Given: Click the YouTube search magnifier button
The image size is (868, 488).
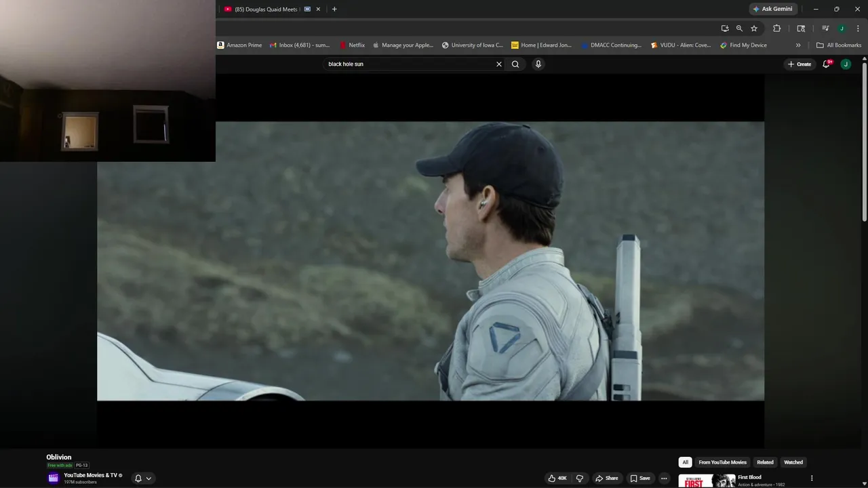Looking at the screenshot, I should [x=515, y=64].
